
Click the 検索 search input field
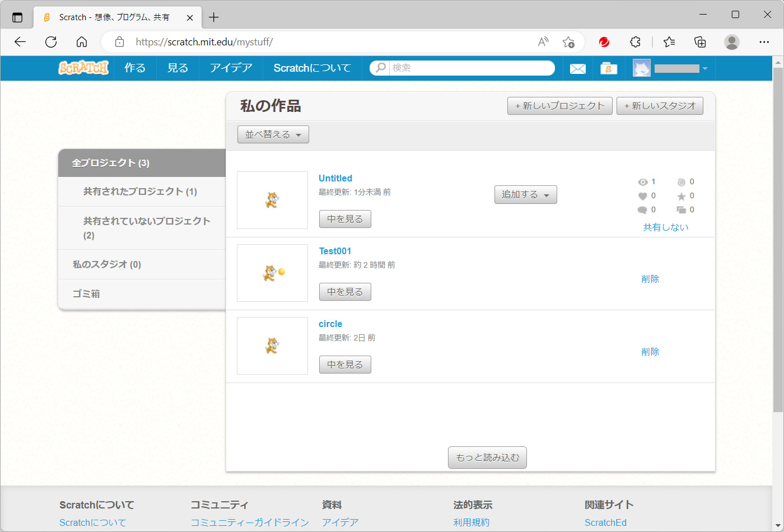(470, 68)
